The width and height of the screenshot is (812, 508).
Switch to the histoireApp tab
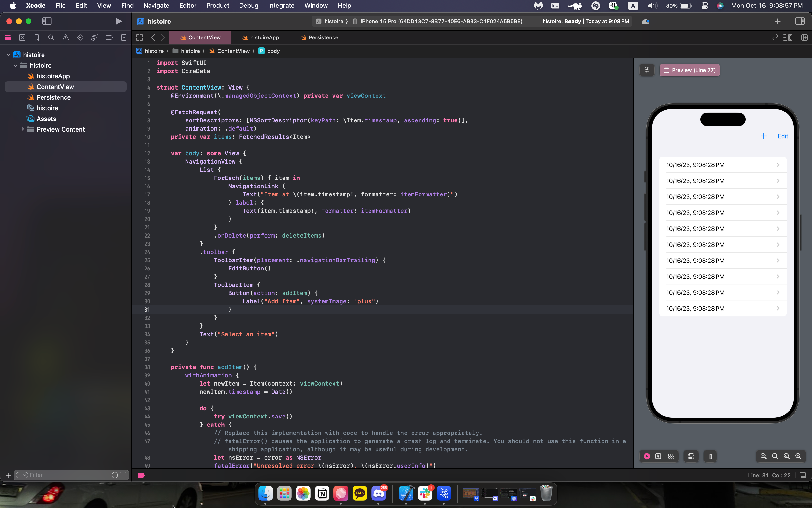(x=260, y=38)
